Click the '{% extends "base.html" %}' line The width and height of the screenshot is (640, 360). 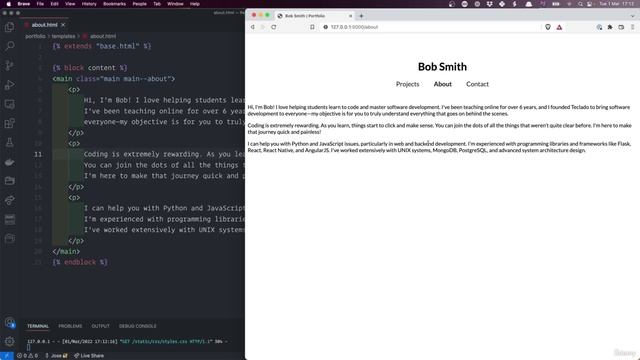pyautogui.click(x=102, y=46)
